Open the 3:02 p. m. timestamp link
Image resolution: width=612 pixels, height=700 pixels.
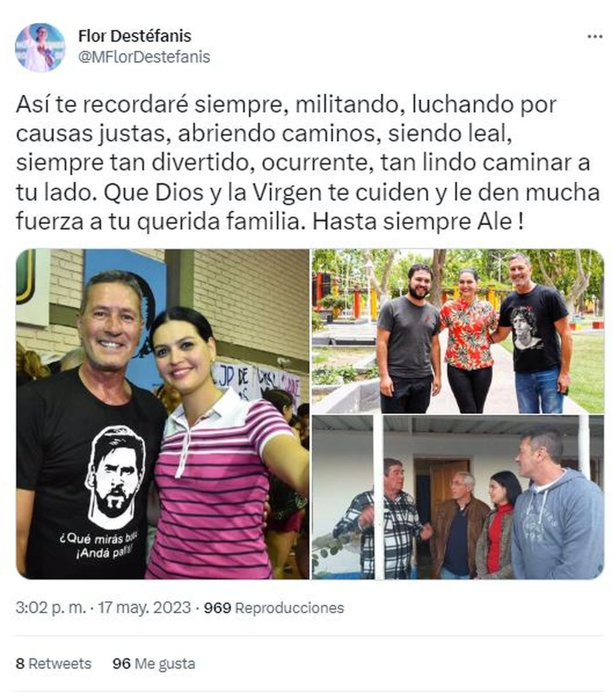(50, 608)
